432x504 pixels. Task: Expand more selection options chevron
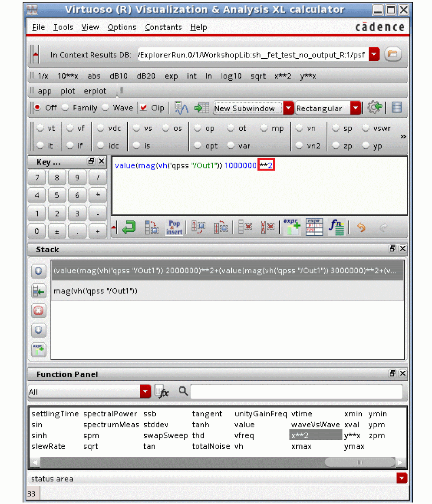[403, 137]
